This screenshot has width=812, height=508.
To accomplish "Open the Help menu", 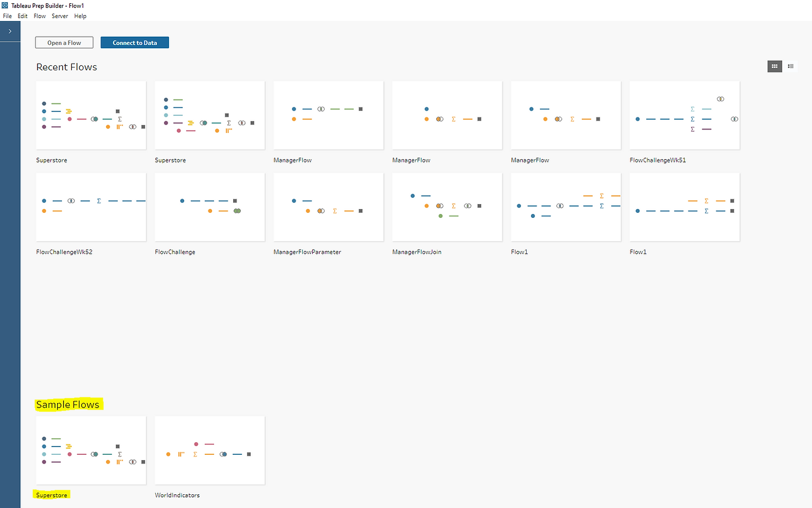I will point(80,16).
